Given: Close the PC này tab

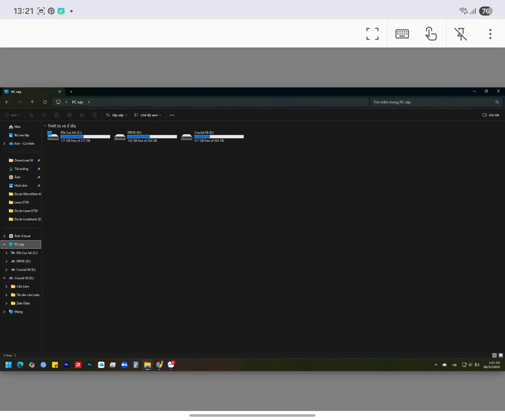Looking at the screenshot, I should (x=59, y=91).
